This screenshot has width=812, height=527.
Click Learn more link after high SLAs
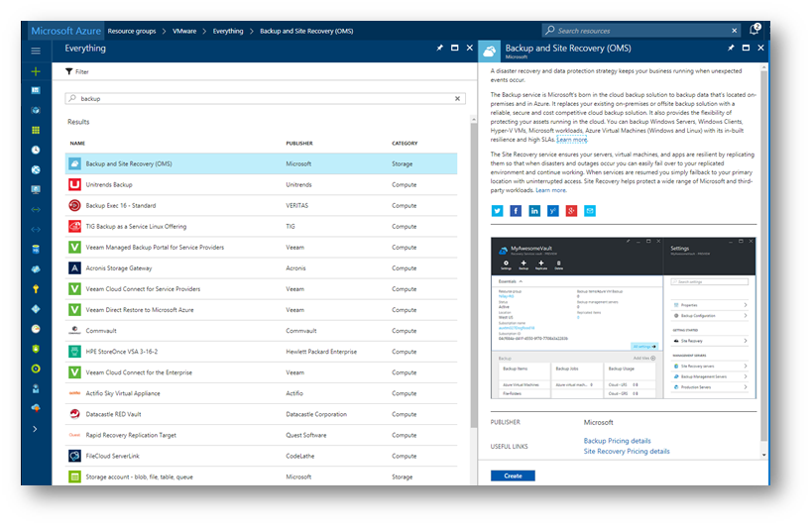click(x=572, y=139)
